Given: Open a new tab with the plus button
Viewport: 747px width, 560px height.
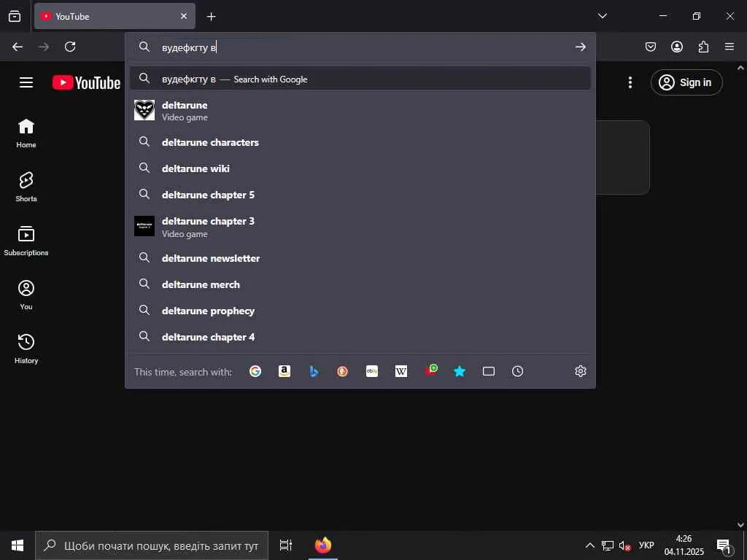Looking at the screenshot, I should click(x=211, y=17).
